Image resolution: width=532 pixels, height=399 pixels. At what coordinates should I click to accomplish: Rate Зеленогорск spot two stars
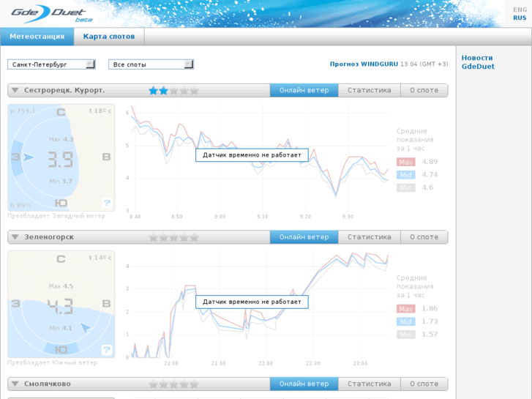(x=163, y=237)
